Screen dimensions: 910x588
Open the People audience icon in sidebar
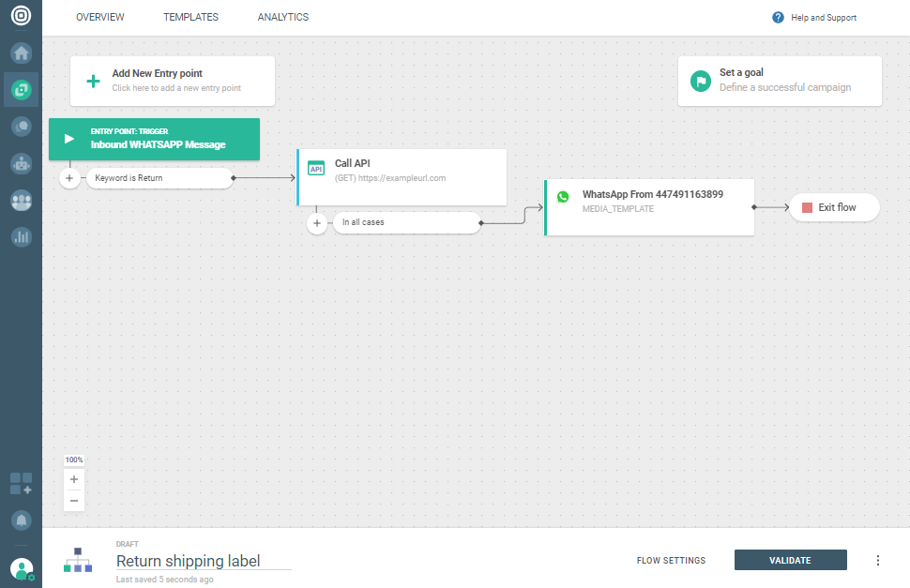coord(21,200)
